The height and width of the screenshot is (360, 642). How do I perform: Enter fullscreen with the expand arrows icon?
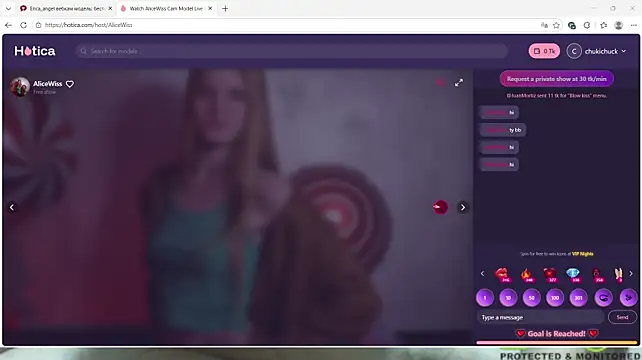pos(459,83)
